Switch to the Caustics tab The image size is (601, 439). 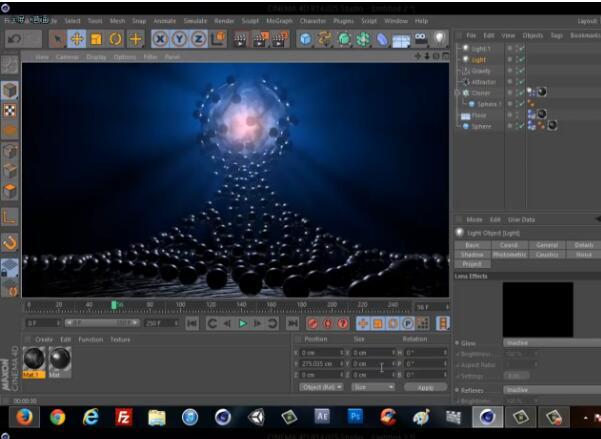pos(547,255)
